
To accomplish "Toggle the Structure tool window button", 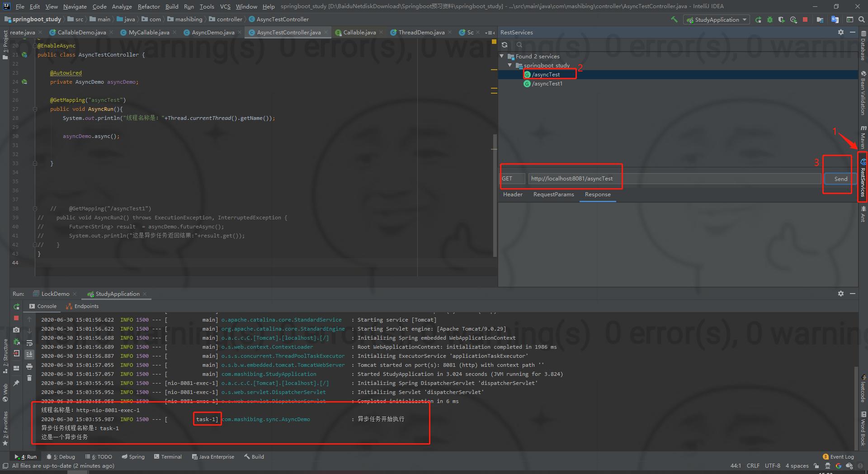I will coord(5,356).
